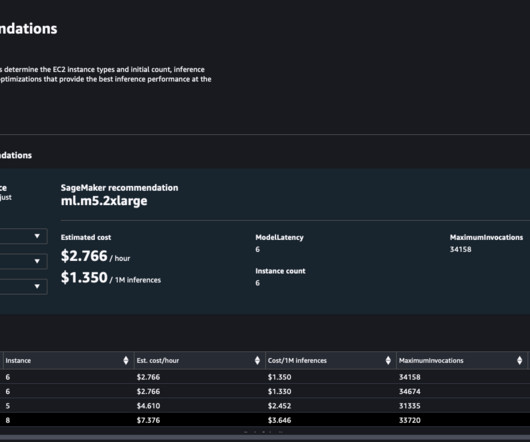Click the MaximumInvocations column header
Screen dimensions: 530x442
pos(461,361)
